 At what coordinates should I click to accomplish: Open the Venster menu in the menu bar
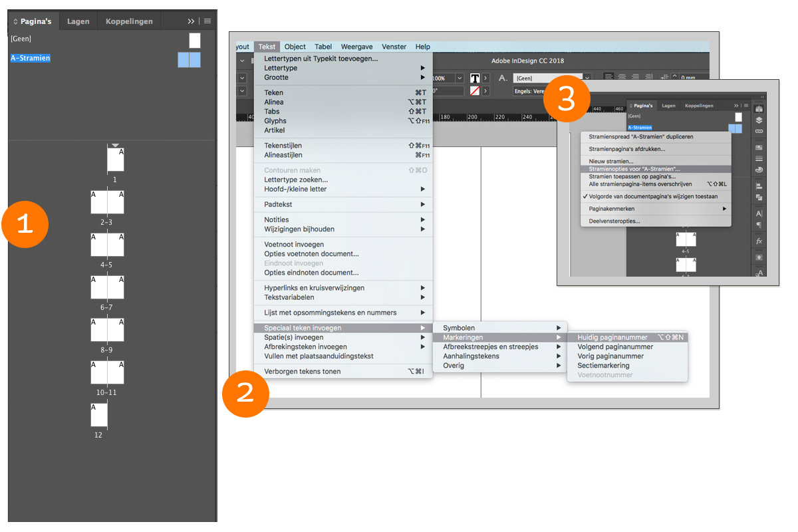coord(394,47)
